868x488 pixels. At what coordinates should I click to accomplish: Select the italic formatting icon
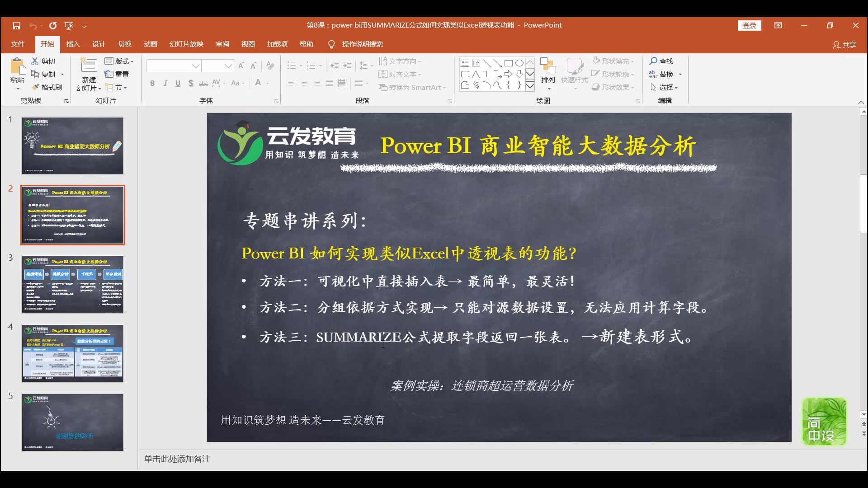click(165, 83)
